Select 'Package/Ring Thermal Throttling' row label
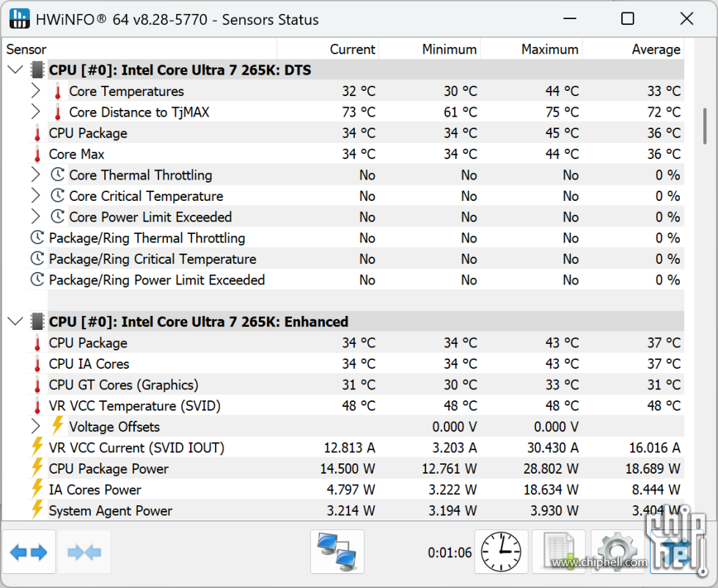718x588 pixels. click(x=147, y=238)
